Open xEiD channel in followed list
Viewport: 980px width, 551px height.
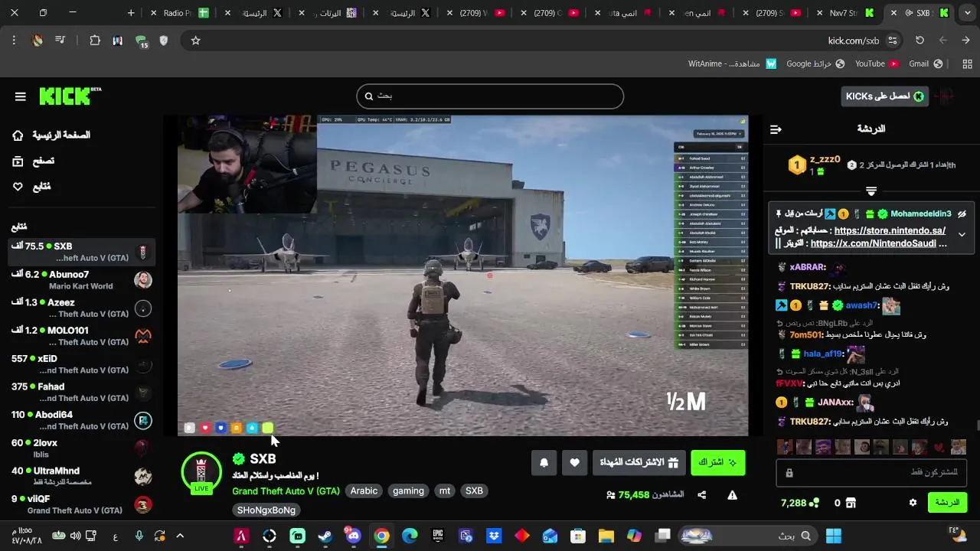(81, 364)
